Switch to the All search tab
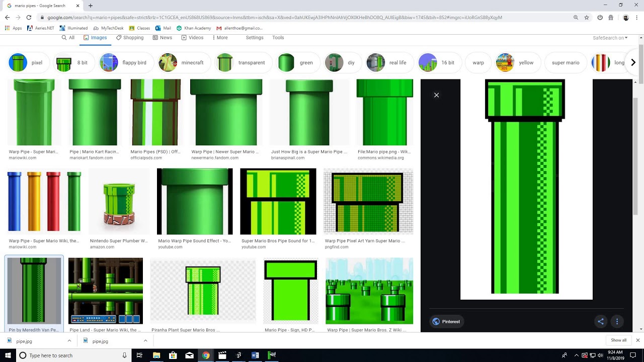 (x=68, y=38)
